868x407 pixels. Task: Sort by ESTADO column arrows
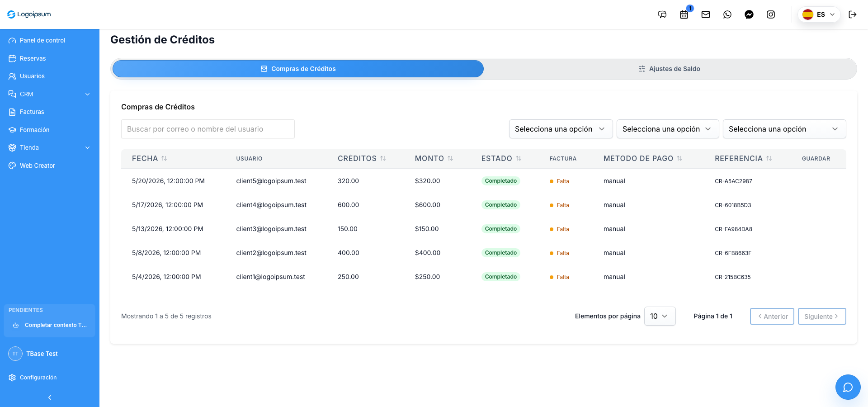tap(519, 158)
